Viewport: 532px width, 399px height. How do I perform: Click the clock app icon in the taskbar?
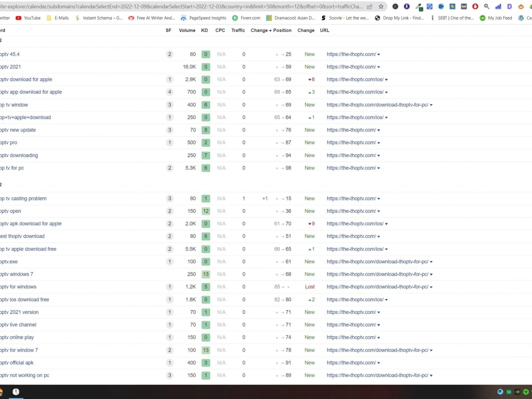(16, 392)
